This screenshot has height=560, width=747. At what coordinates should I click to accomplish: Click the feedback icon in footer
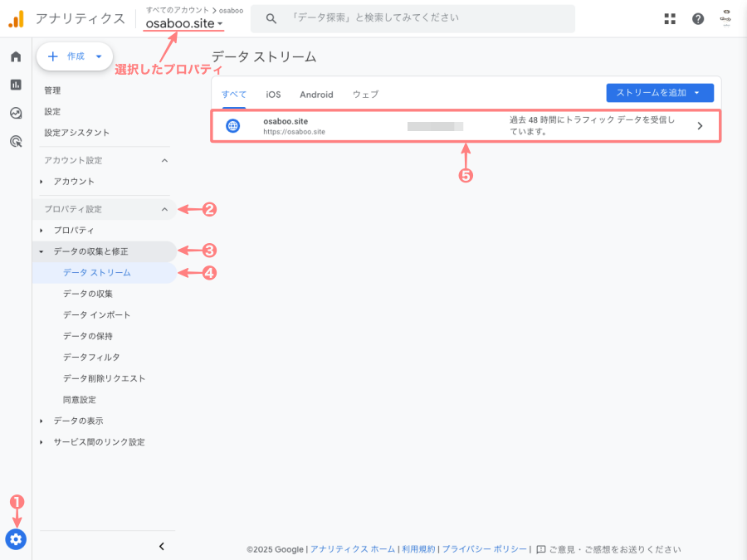click(541, 549)
